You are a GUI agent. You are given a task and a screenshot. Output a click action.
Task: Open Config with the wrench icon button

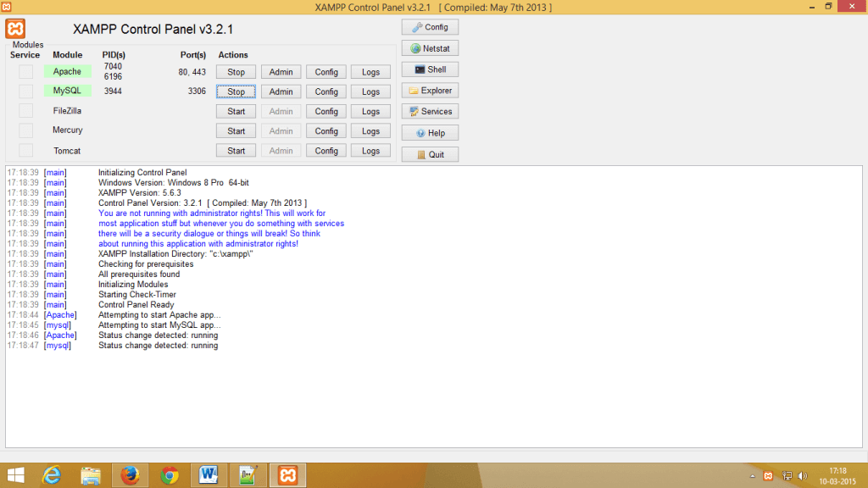click(x=430, y=27)
